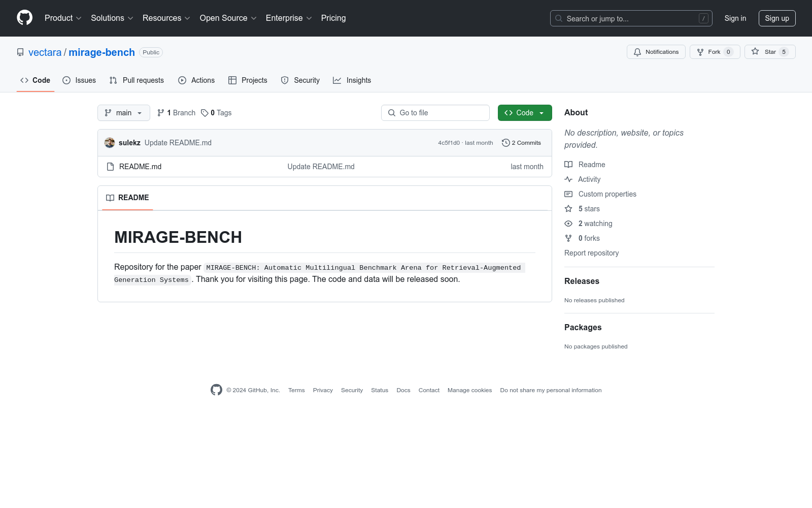
Task: Click the README.md file icon
Action: (x=110, y=167)
